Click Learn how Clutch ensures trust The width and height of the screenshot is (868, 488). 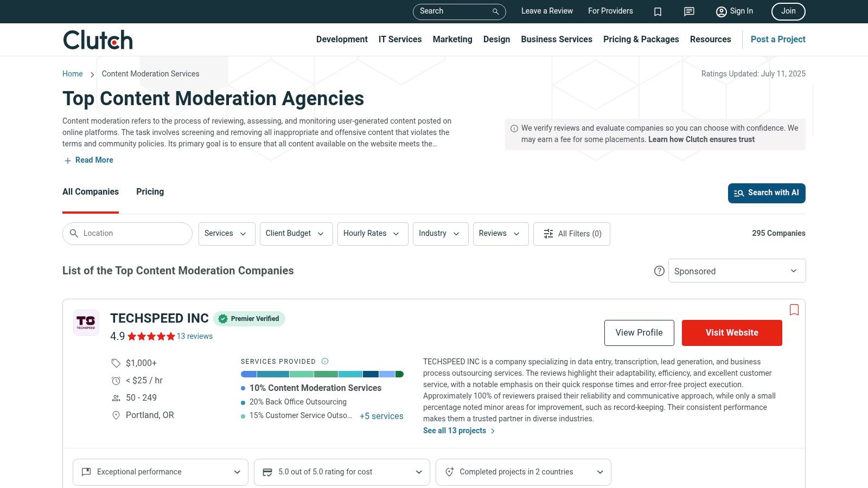point(701,140)
